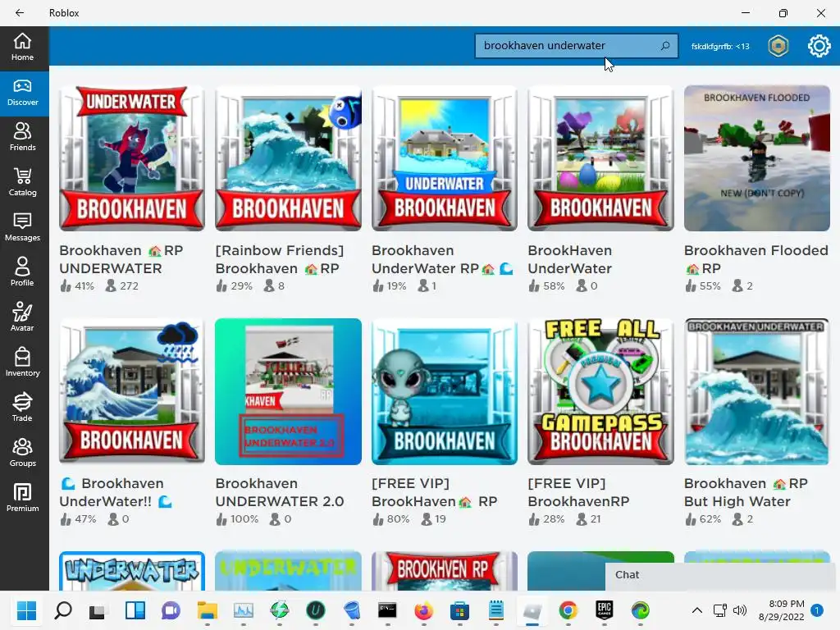This screenshot has width=840, height=630.
Task: Open Brookhaven UnderWater!! rain cloud thumbnail
Action: (x=132, y=391)
